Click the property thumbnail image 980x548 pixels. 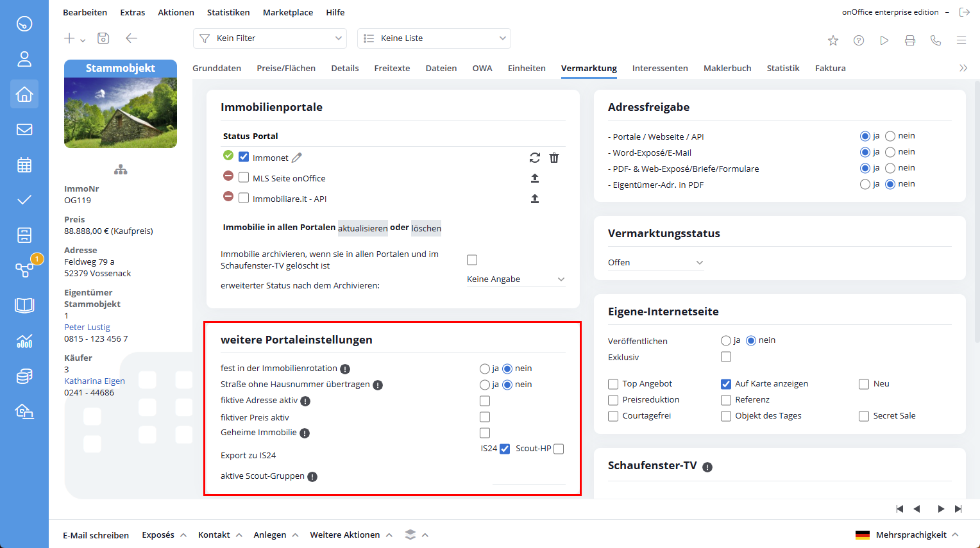pos(121,113)
